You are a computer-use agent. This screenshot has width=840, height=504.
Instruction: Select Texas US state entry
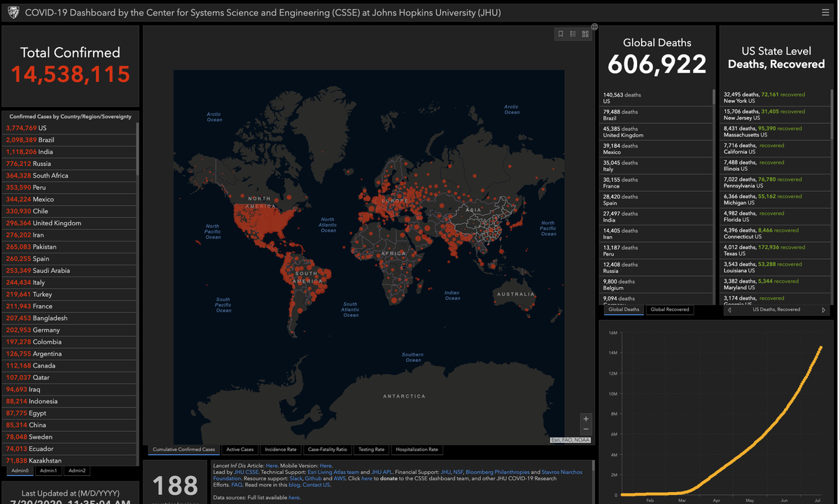776,251
